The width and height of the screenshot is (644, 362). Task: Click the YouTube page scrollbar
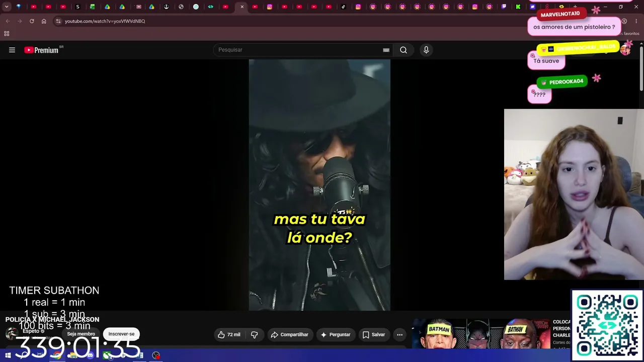pyautogui.click(x=641, y=68)
